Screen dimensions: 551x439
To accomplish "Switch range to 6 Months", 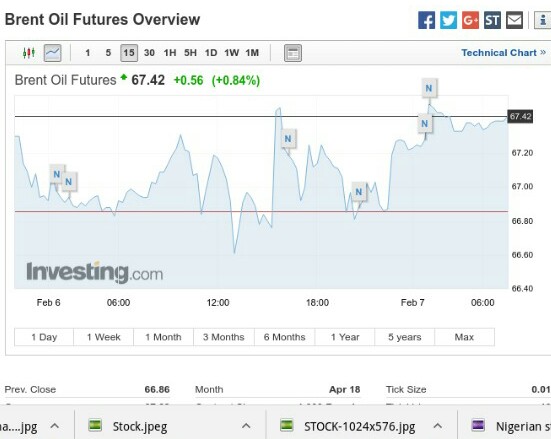I will [285, 337].
